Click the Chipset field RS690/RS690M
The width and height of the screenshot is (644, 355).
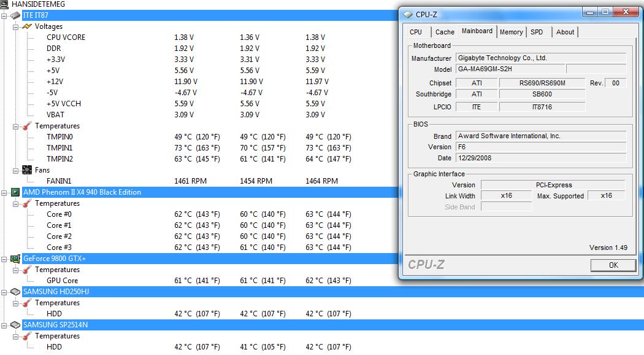542,83
